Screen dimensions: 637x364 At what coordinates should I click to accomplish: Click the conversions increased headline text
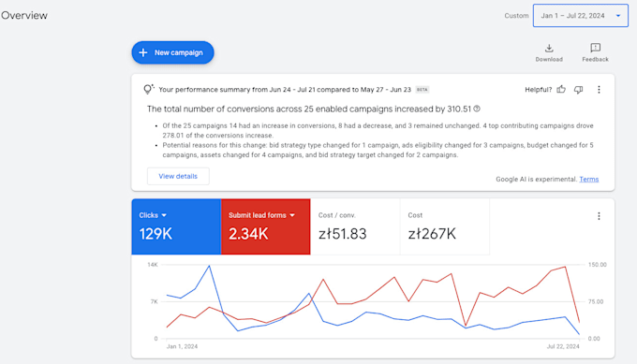[x=309, y=109]
